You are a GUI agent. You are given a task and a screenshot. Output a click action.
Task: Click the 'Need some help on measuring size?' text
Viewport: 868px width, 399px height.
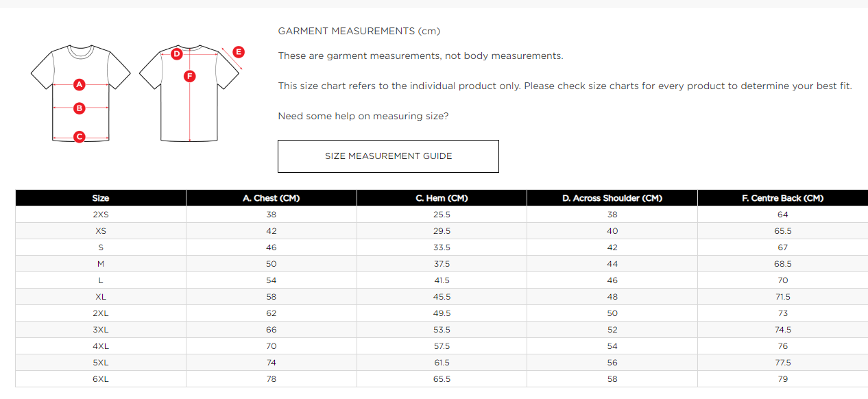coord(363,117)
